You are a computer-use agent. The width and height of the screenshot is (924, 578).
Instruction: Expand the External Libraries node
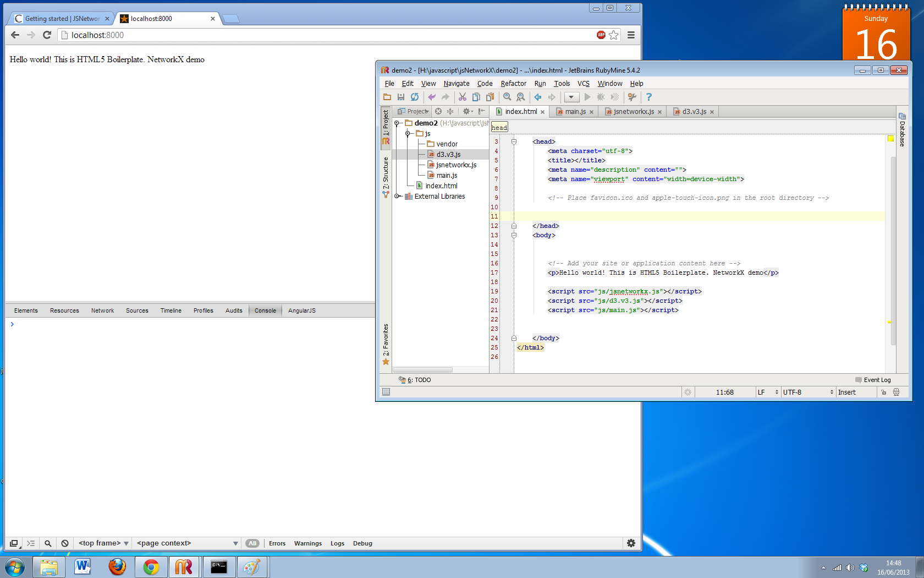397,197
